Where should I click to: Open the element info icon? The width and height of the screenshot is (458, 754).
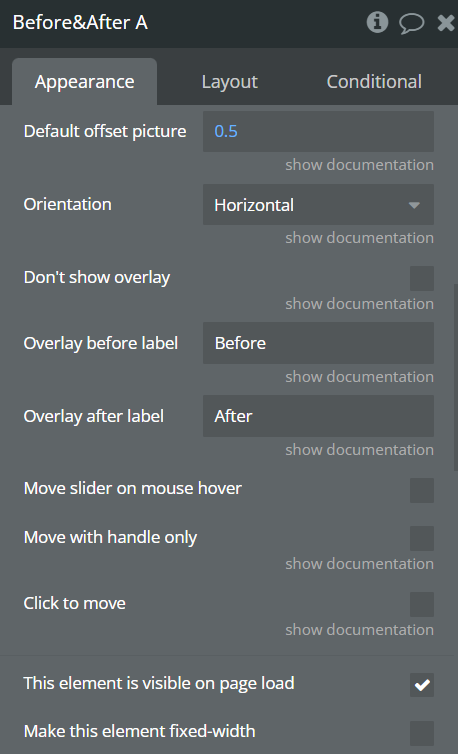click(378, 22)
